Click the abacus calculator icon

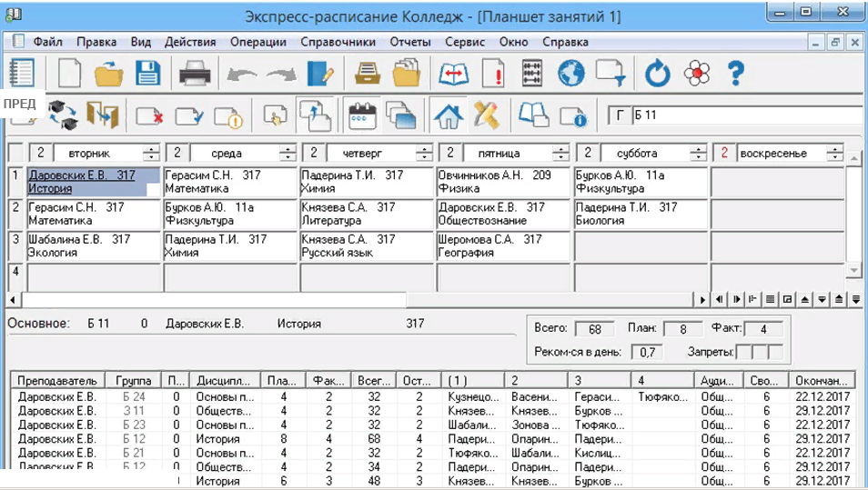click(531, 73)
